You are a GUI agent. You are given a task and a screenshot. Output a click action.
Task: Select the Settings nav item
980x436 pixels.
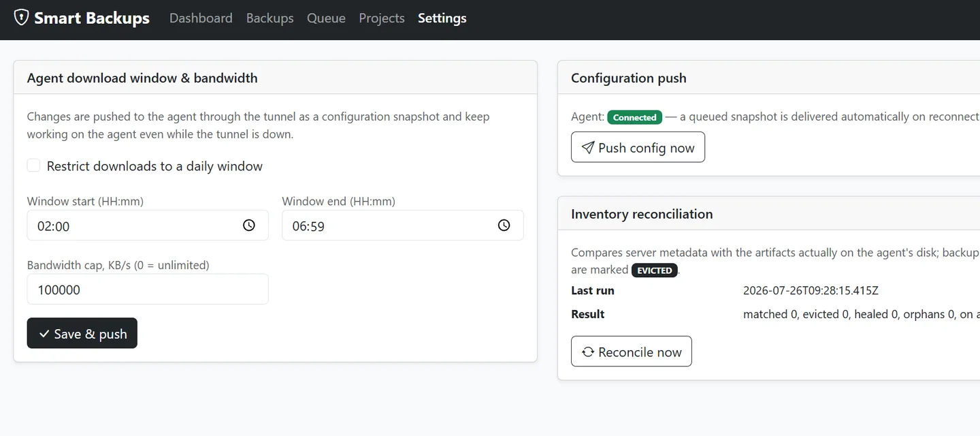coord(442,18)
